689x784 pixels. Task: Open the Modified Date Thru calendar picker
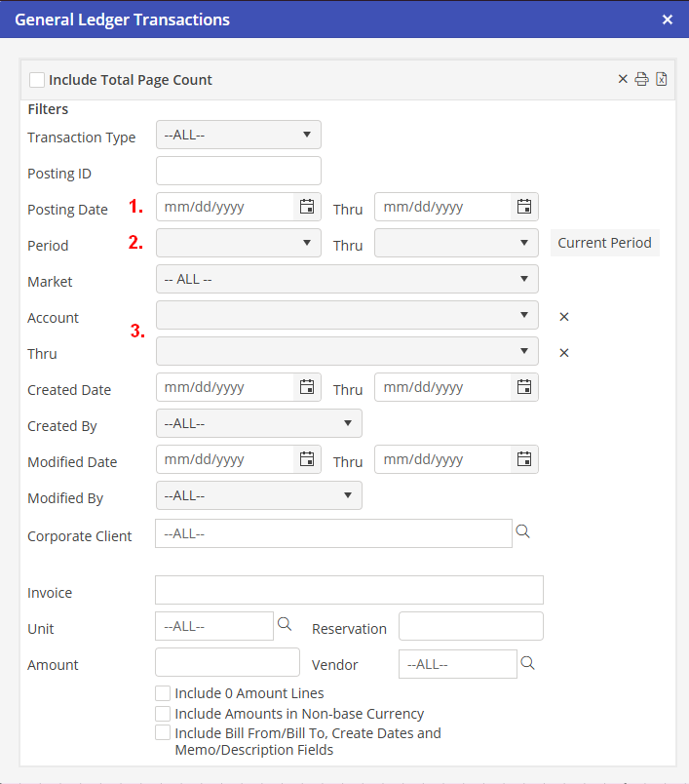[x=524, y=459]
